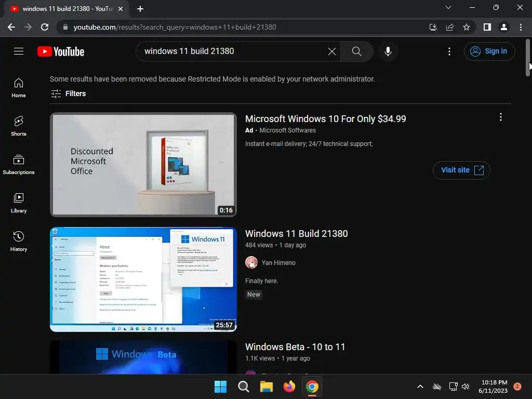The image size is (532, 399).
Task: Open File Explorer from taskbar
Action: tap(267, 387)
